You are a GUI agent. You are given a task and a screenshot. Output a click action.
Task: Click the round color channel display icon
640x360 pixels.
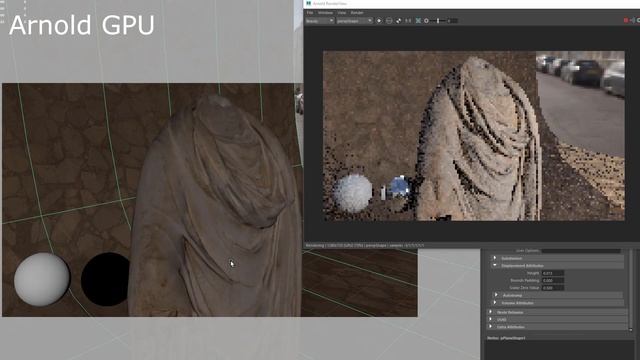point(379,20)
